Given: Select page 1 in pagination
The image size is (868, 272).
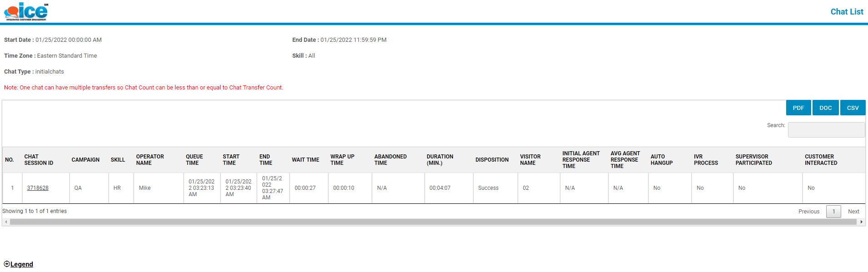Looking at the screenshot, I should (833, 212).
